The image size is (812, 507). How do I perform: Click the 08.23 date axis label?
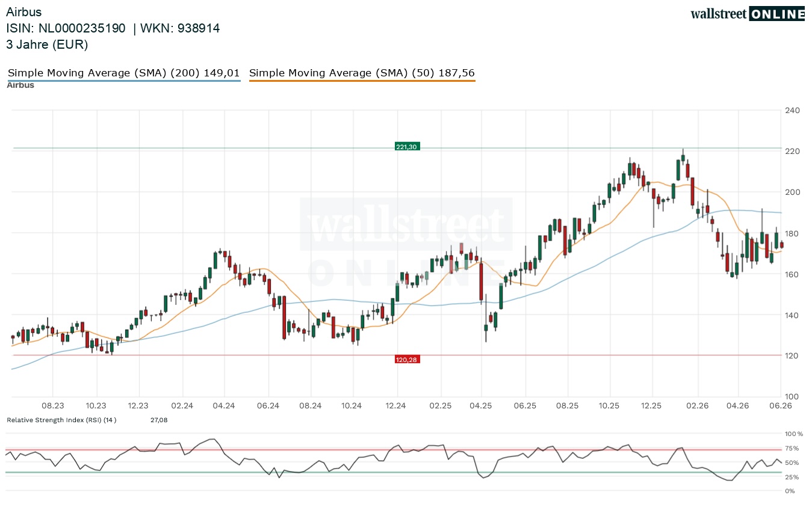click(53, 406)
